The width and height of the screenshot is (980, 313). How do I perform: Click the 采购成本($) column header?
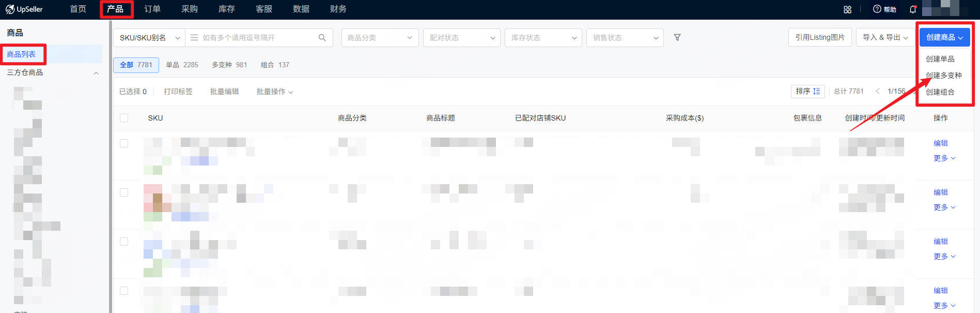coord(685,118)
